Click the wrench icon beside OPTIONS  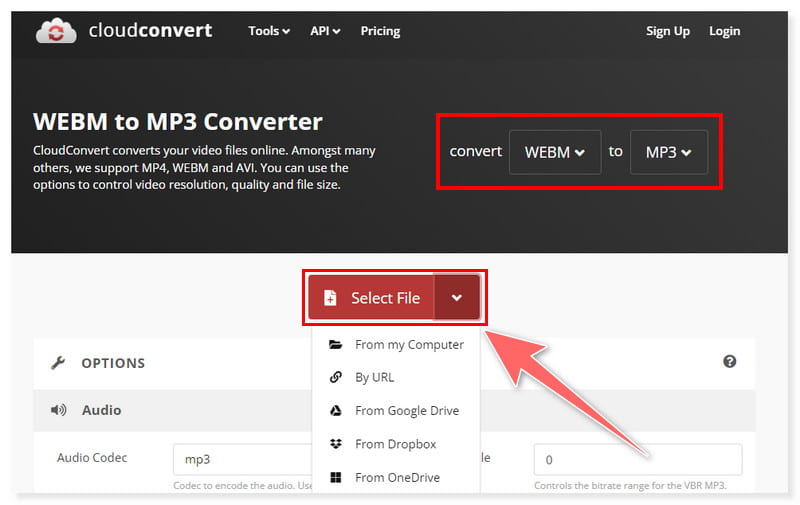(58, 363)
